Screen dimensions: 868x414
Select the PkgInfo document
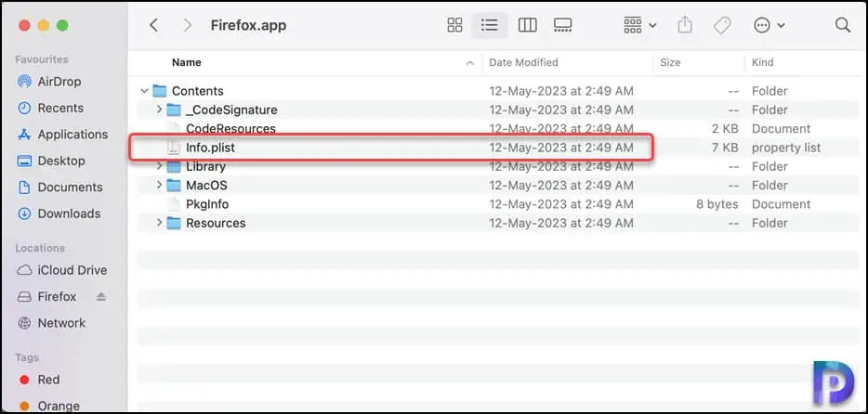click(x=498, y=204)
